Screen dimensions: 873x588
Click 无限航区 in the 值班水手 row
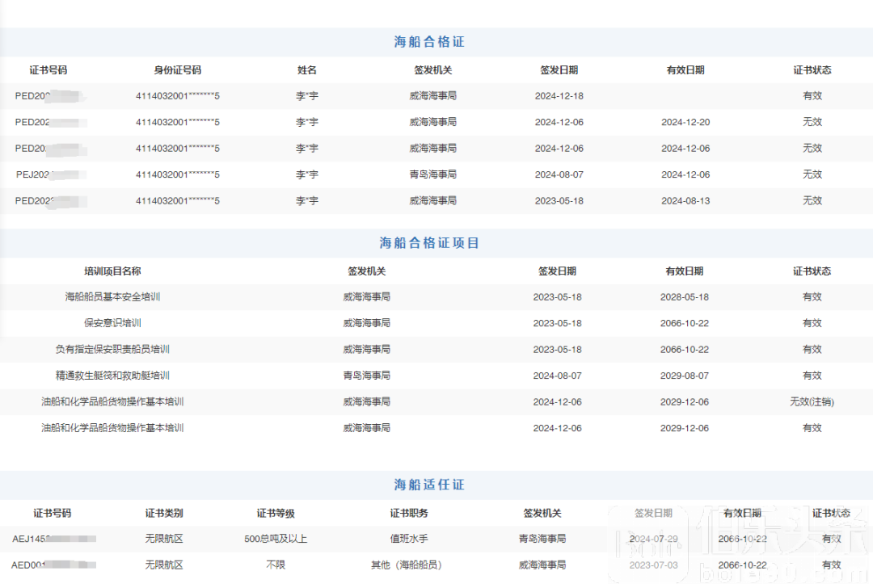164,539
